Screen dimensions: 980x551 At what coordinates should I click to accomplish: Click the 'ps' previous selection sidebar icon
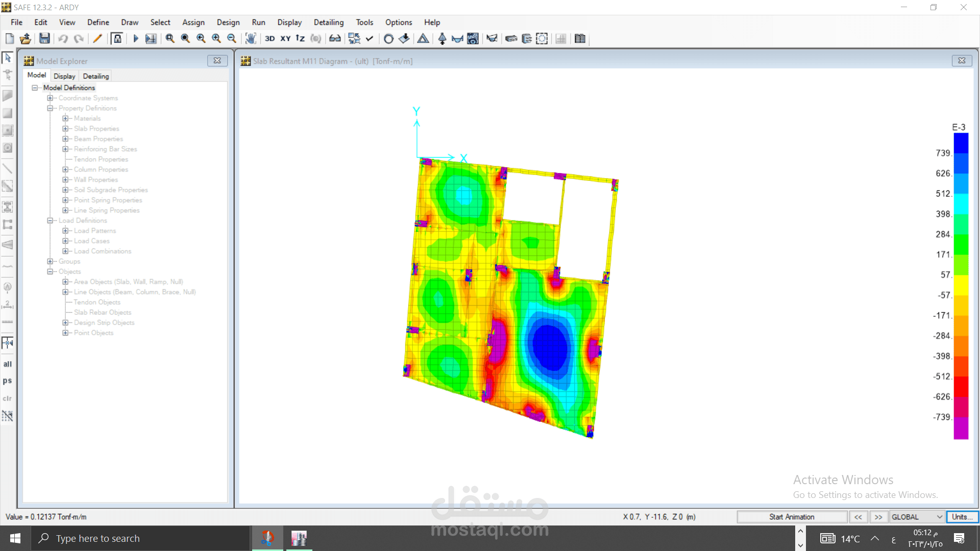click(x=8, y=381)
